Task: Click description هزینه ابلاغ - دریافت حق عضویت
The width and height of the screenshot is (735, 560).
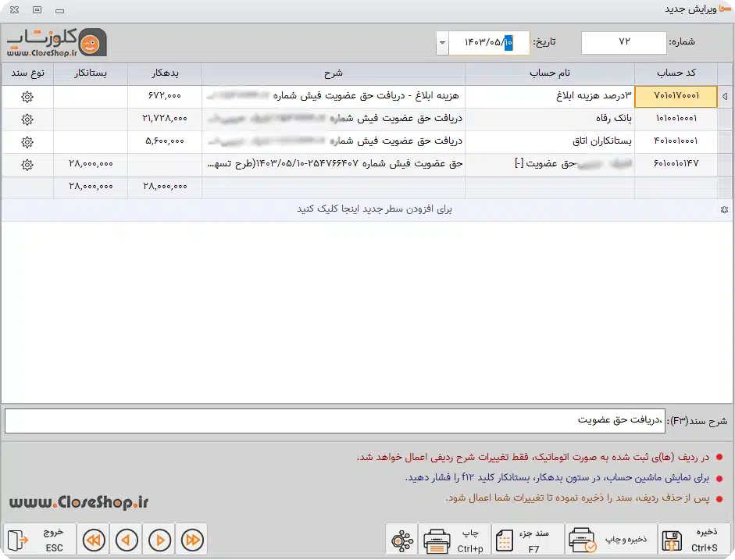Action: tap(334, 97)
